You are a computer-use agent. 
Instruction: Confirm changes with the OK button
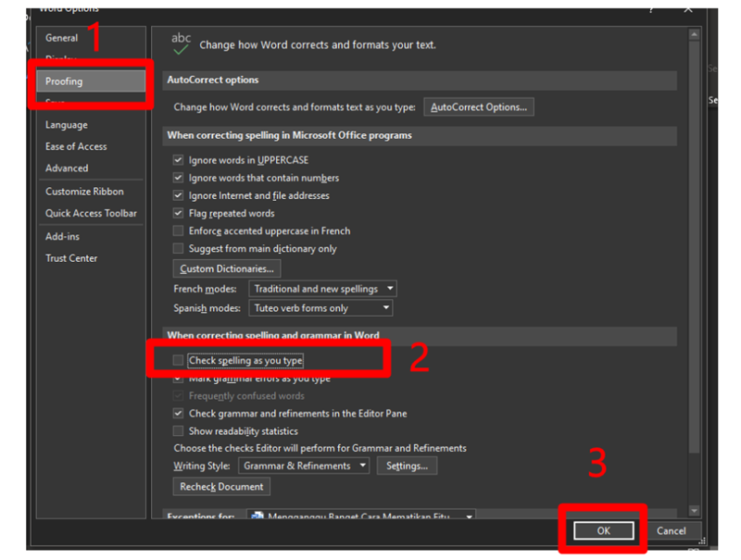point(603,530)
